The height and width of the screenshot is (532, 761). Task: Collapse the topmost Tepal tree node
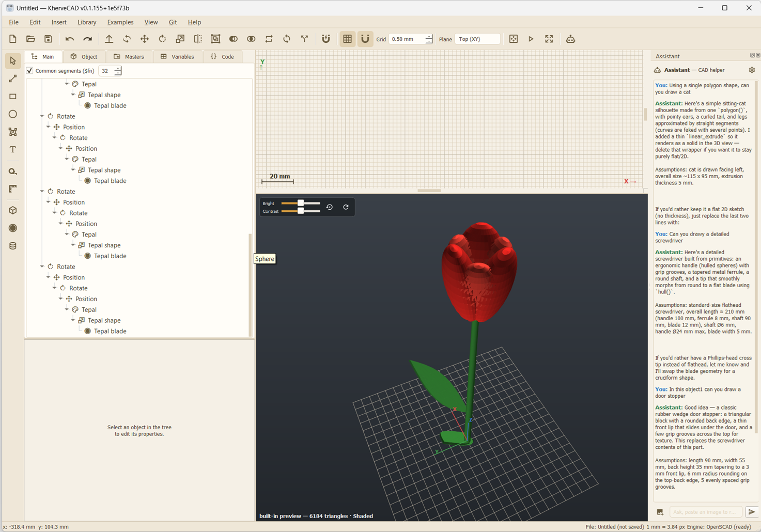click(x=67, y=84)
